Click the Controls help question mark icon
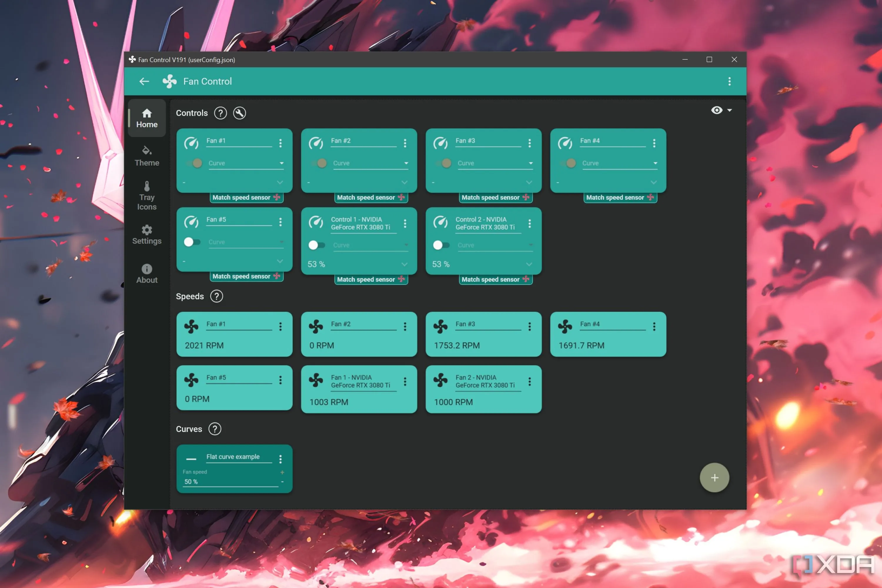This screenshot has width=882, height=588. (x=220, y=113)
